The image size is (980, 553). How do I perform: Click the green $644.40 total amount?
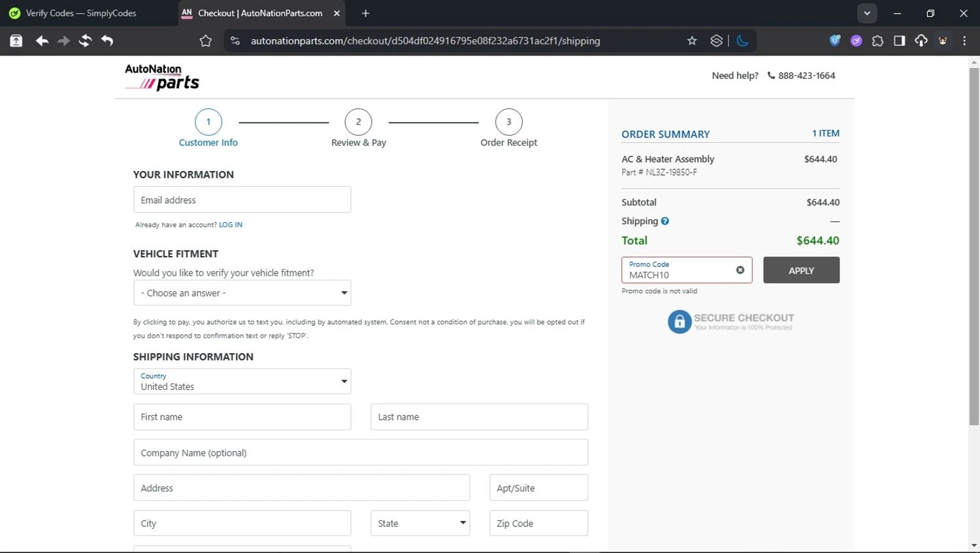pyautogui.click(x=818, y=240)
